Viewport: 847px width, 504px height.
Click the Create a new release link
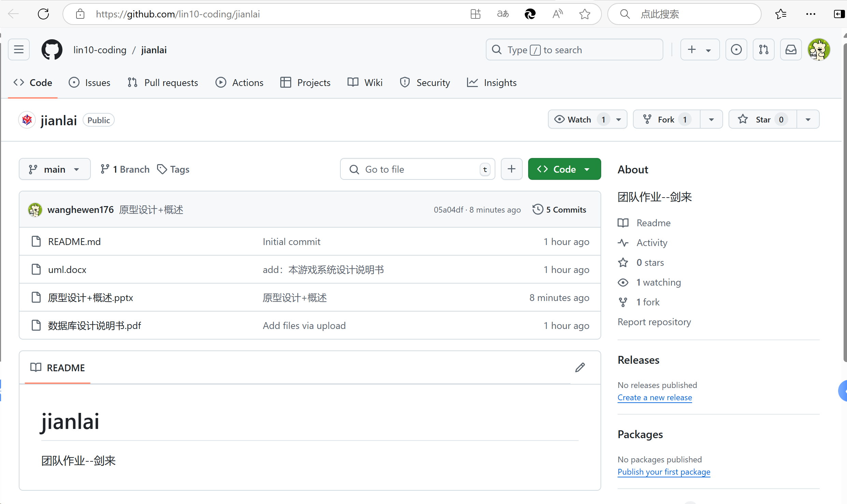pos(654,398)
